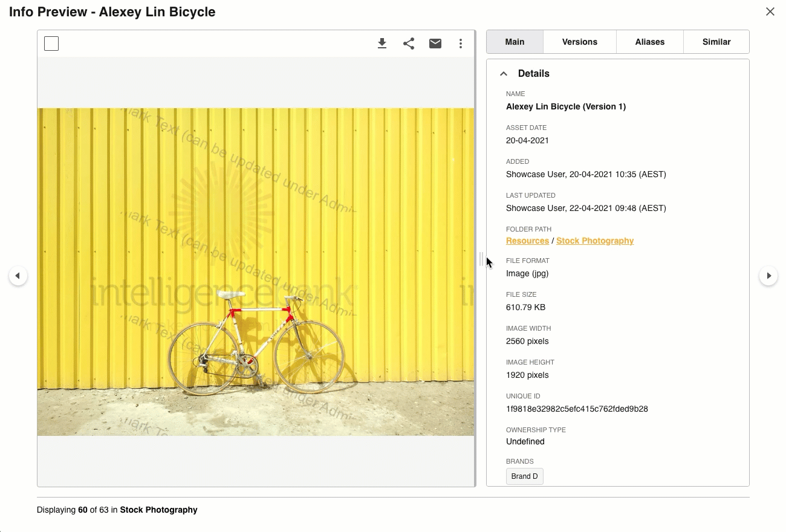The image size is (786, 532).
Task: Download the Alexey Lin Bicycle asset
Action: tap(382, 44)
